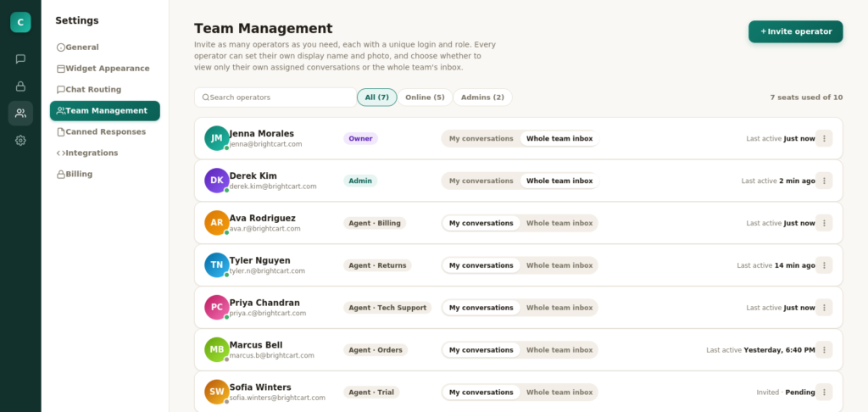Set Derek Kim to My conversations
This screenshot has width=868, height=412.
(x=481, y=181)
